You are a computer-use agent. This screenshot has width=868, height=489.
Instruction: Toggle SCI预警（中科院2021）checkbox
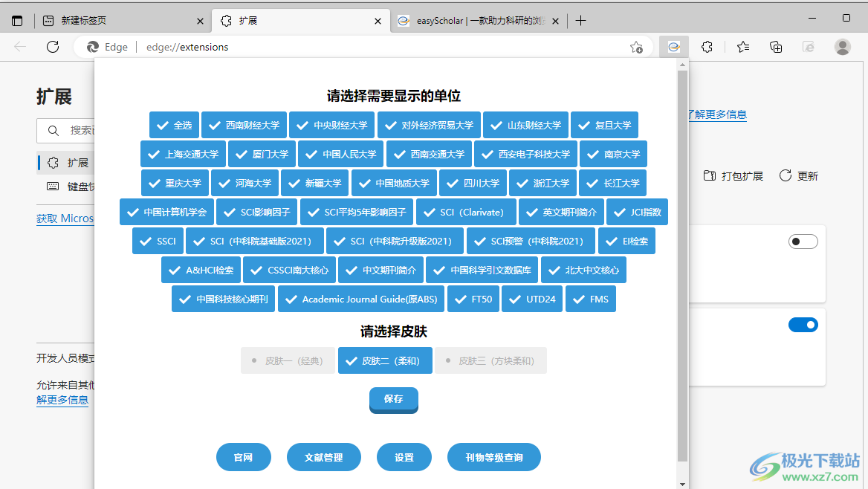click(531, 241)
